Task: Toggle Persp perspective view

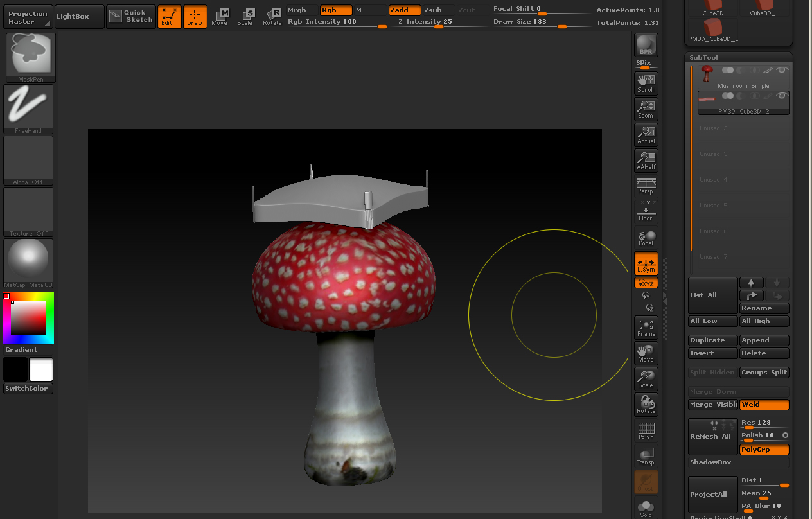Action: click(x=646, y=186)
